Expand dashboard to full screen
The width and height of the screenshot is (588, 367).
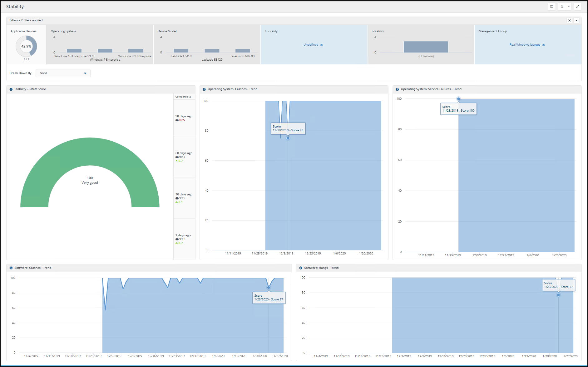(x=578, y=7)
